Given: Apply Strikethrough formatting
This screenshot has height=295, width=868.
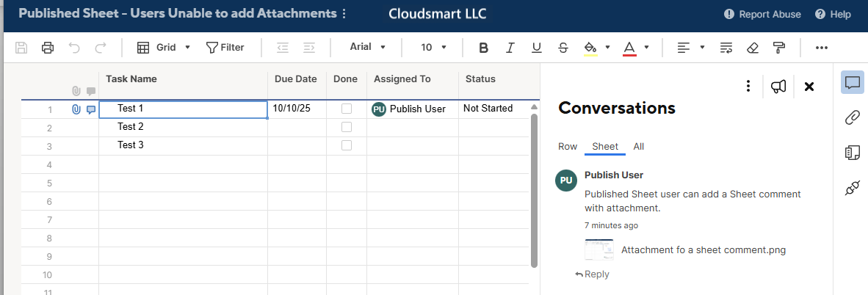Looking at the screenshot, I should [x=563, y=48].
